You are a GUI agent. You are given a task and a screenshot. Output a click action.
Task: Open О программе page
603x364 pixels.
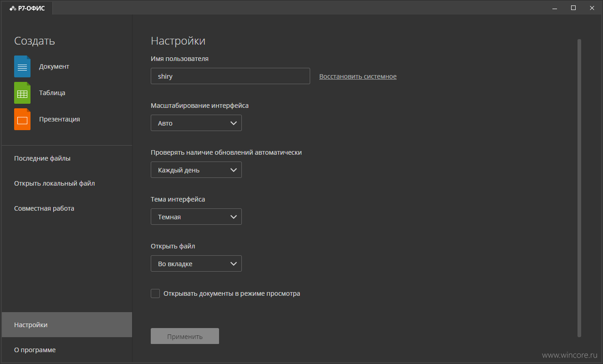coord(67,350)
